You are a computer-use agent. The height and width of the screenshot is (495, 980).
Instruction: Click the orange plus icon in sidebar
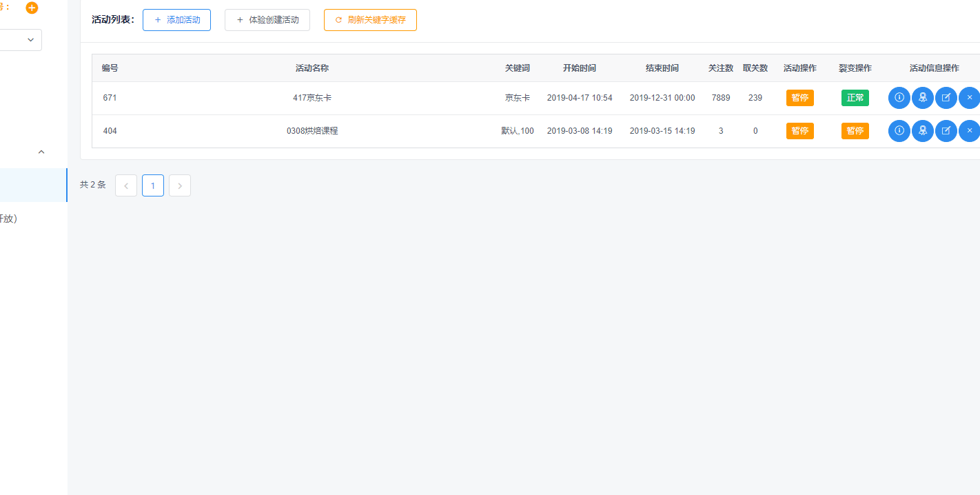(32, 8)
